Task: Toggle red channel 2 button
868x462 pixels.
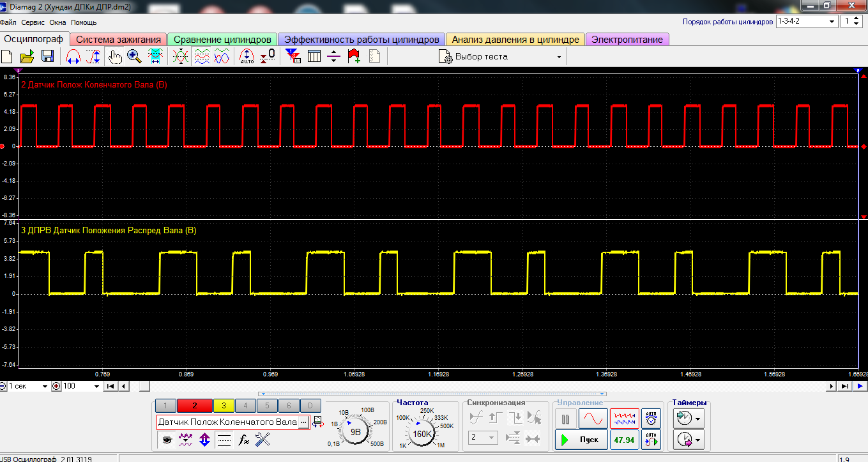Action: tap(194, 406)
